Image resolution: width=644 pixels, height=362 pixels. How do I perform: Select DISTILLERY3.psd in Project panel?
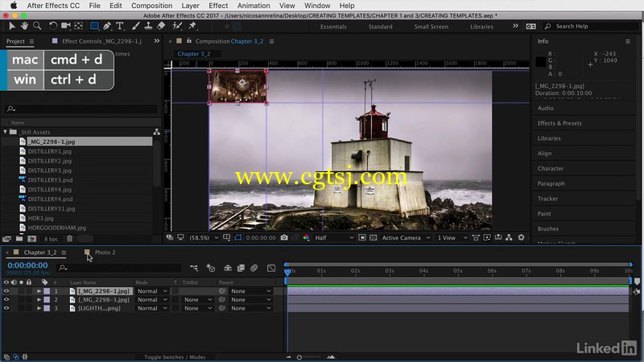[x=50, y=179]
